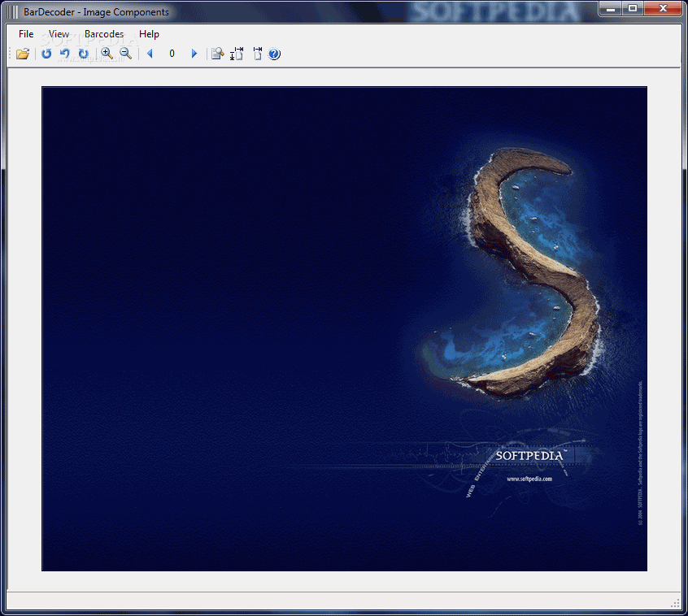688x616 pixels.
Task: Open the View menu
Action: [59, 34]
